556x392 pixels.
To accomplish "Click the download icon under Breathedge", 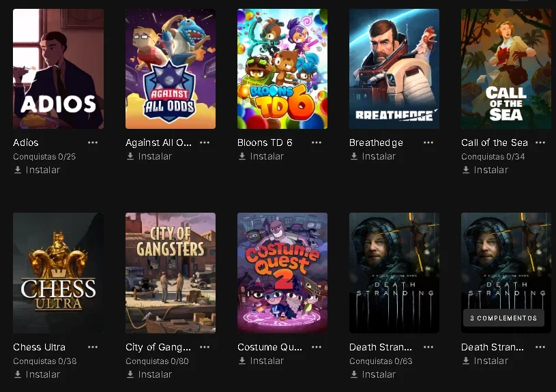I will point(354,156).
